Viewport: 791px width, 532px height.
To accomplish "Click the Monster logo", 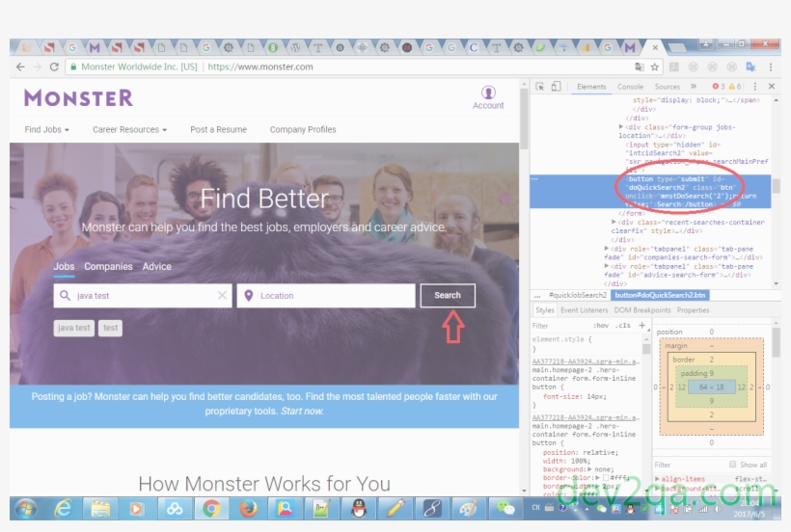I will tap(79, 97).
